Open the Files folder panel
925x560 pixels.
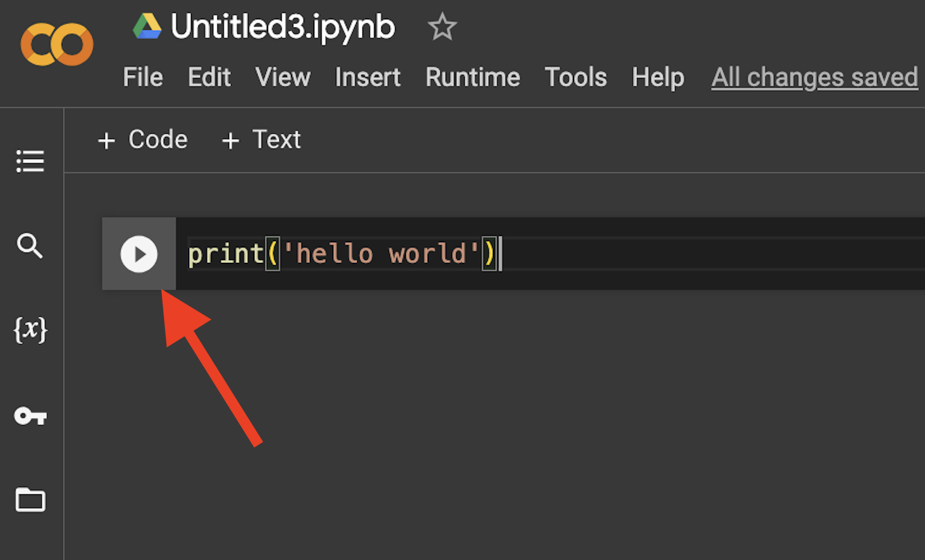pos(30,500)
